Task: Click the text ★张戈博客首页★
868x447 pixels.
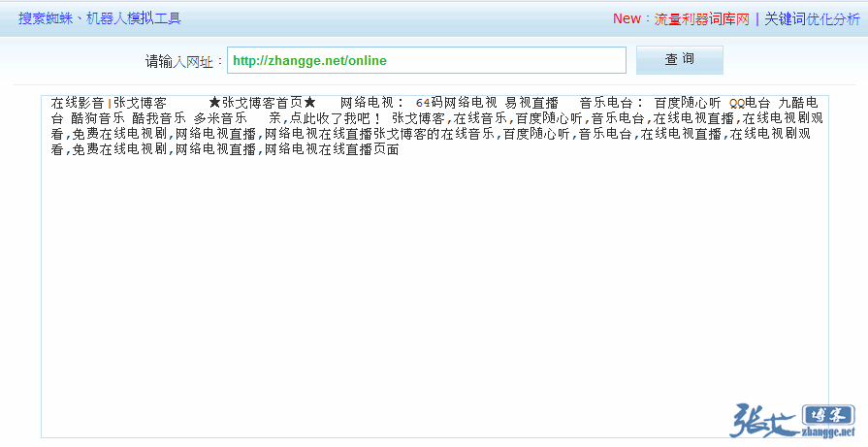Action: click(263, 103)
